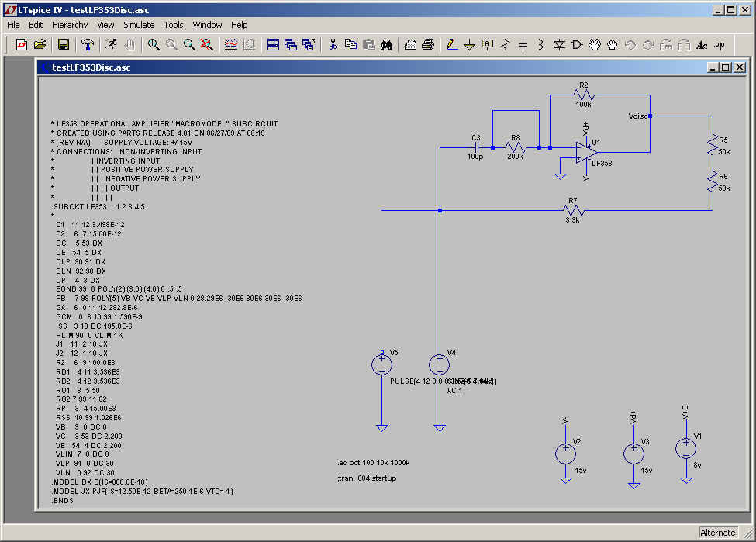Click the Tile Windows toolbar icon

point(273,45)
